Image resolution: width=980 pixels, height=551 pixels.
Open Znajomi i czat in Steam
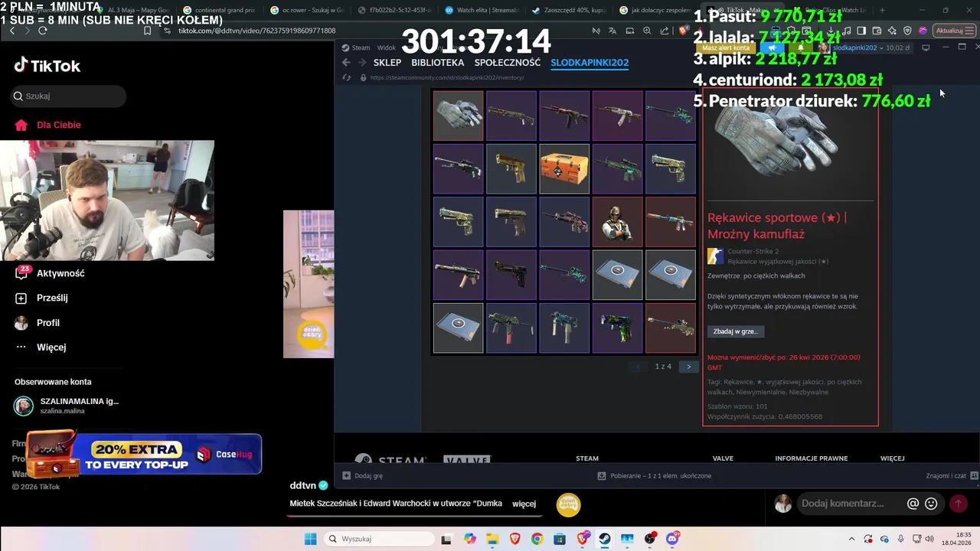[x=952, y=475]
